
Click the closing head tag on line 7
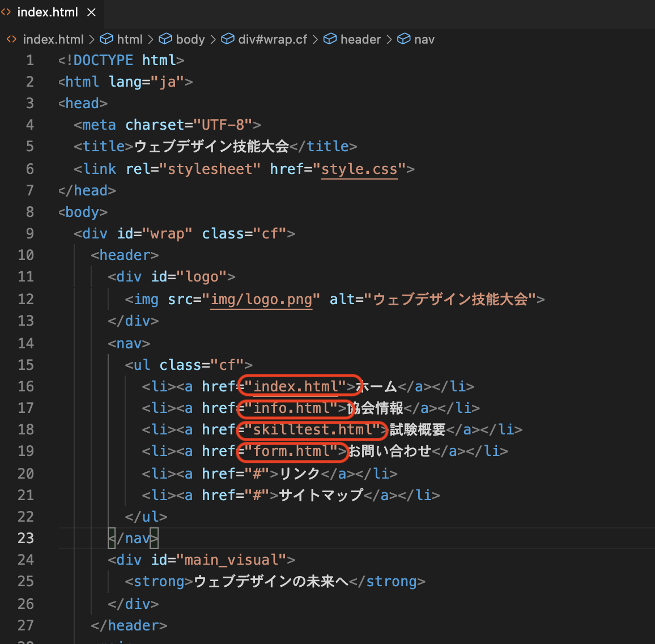[x=87, y=190]
